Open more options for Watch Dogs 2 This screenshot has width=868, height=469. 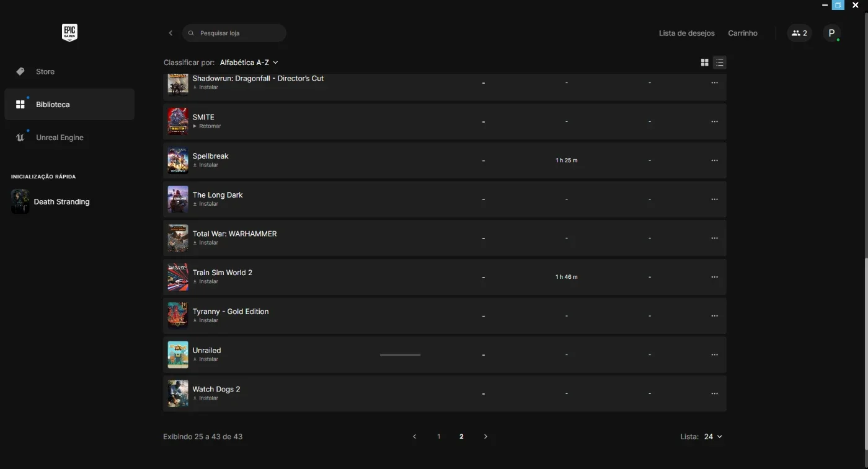tap(714, 393)
